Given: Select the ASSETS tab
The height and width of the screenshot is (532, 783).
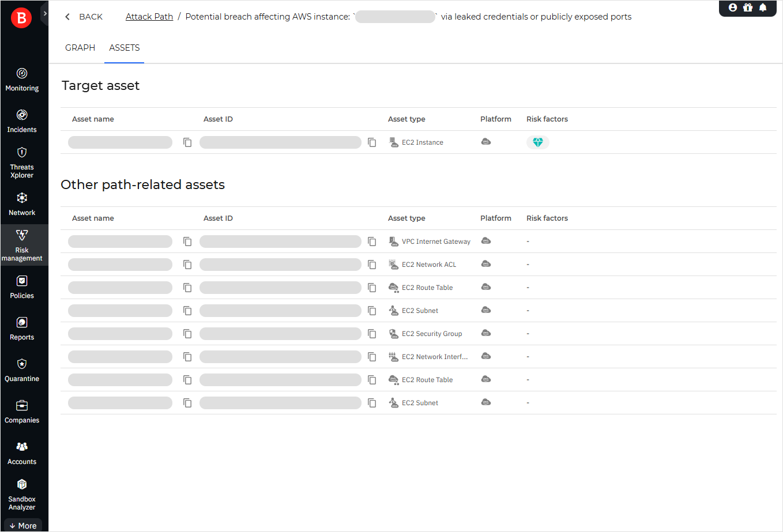Looking at the screenshot, I should coord(125,48).
